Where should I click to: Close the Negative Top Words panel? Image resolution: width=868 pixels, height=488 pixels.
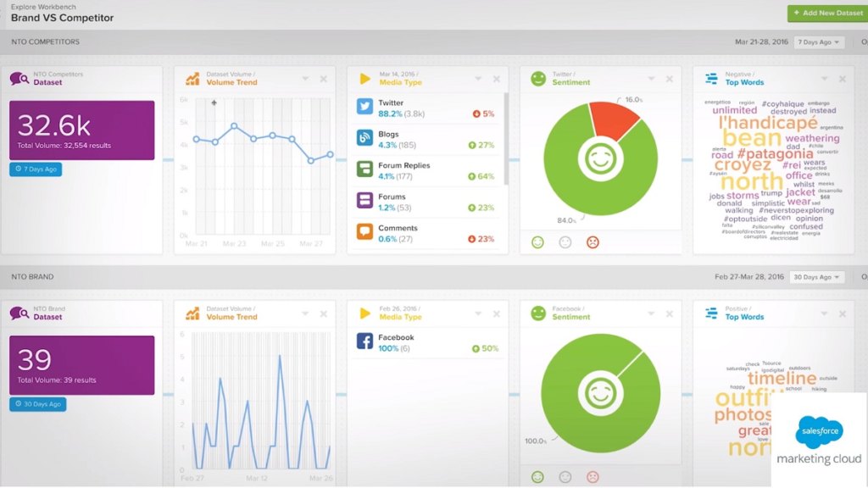click(842, 79)
